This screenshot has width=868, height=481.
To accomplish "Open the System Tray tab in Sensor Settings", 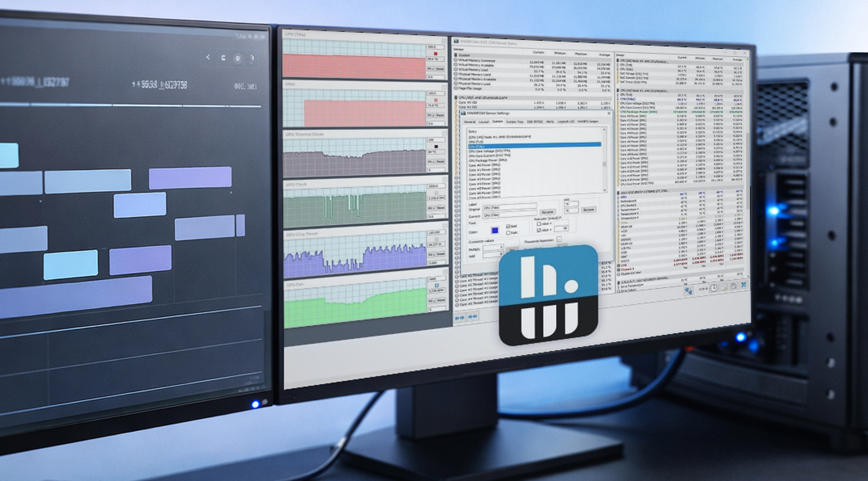I will (x=515, y=122).
